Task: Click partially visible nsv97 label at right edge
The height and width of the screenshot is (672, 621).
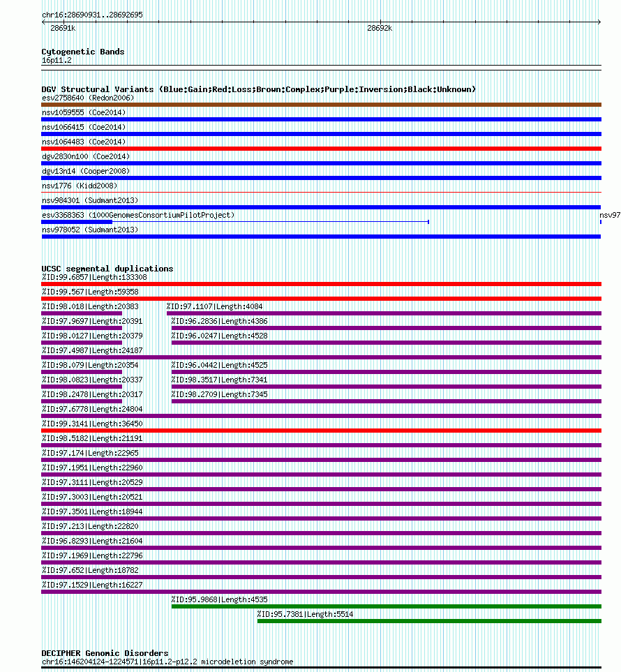Action: pyautogui.click(x=610, y=215)
